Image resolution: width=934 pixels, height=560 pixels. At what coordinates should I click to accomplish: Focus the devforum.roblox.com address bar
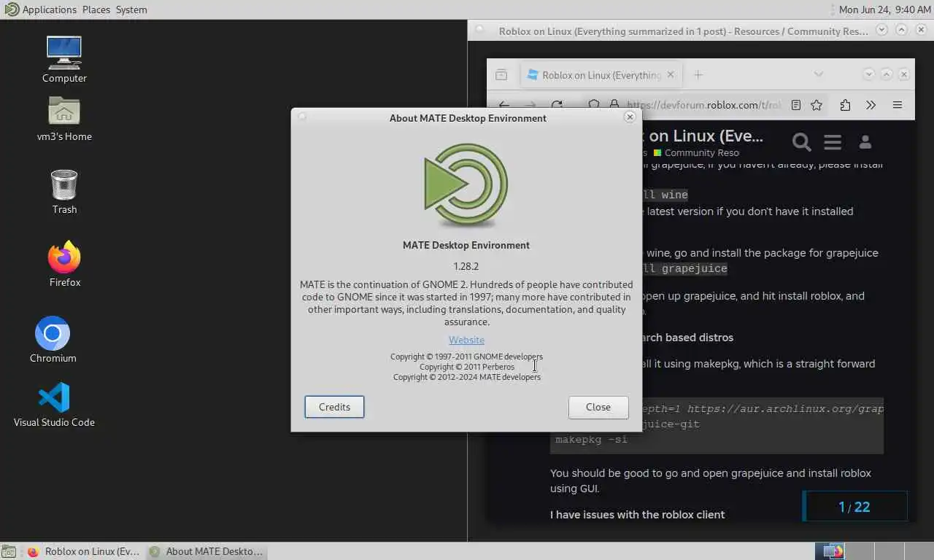click(x=703, y=105)
